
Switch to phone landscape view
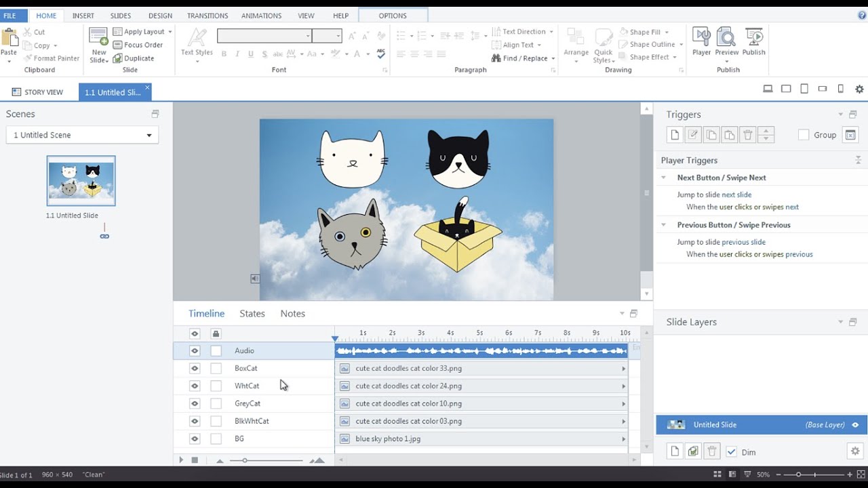click(x=823, y=89)
